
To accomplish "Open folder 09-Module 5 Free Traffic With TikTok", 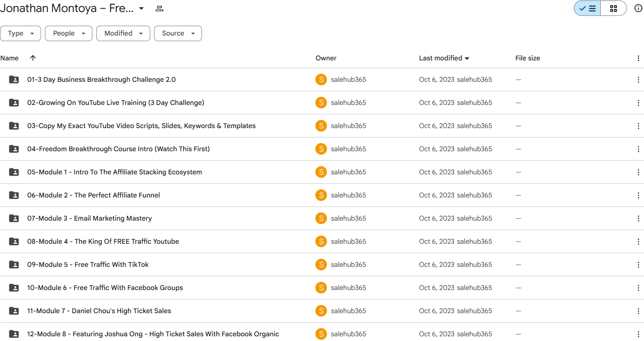I will point(88,265).
